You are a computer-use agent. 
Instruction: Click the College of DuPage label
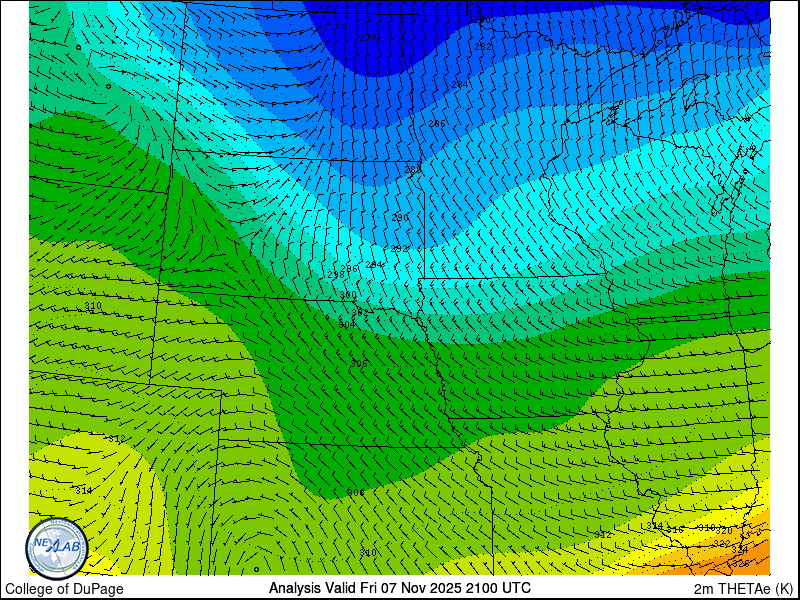[x=64, y=589]
